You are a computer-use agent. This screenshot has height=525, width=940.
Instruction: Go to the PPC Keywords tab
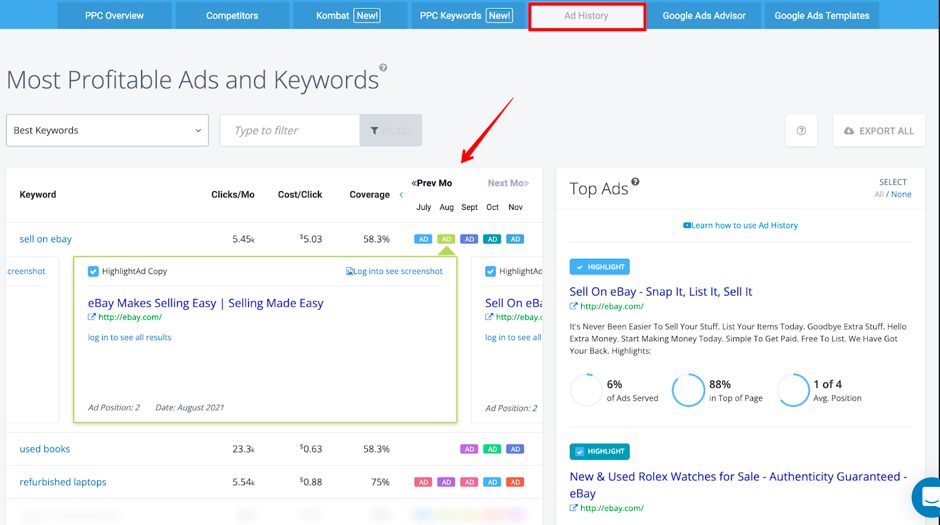[x=466, y=16]
